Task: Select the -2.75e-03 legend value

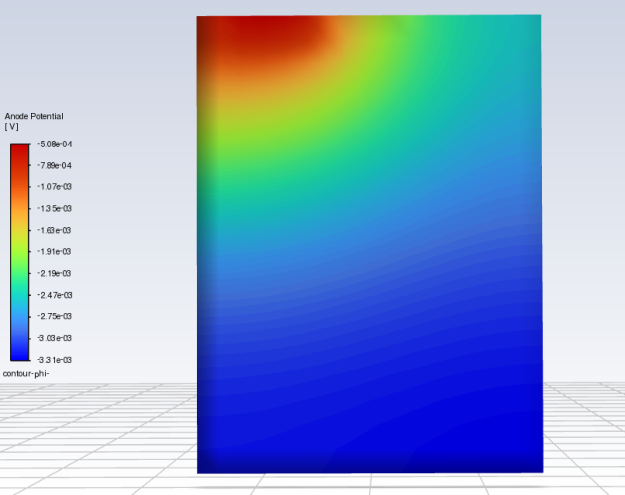Action: pos(55,316)
